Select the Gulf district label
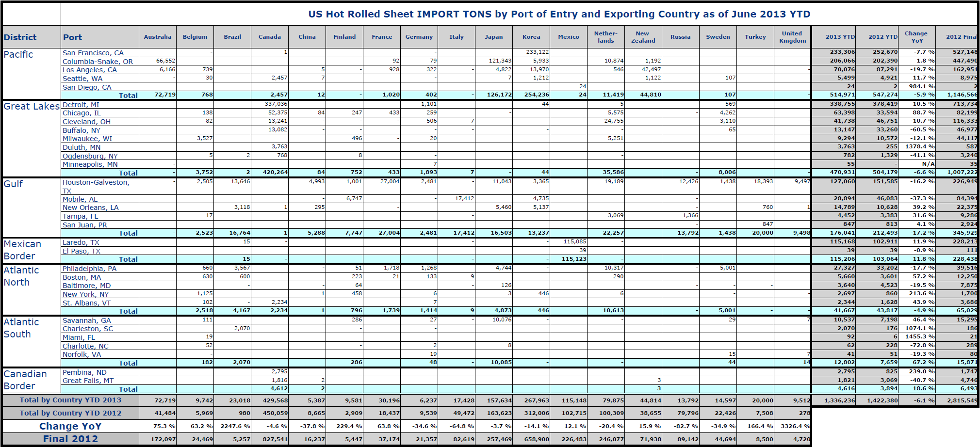980x447 pixels. click(x=13, y=184)
